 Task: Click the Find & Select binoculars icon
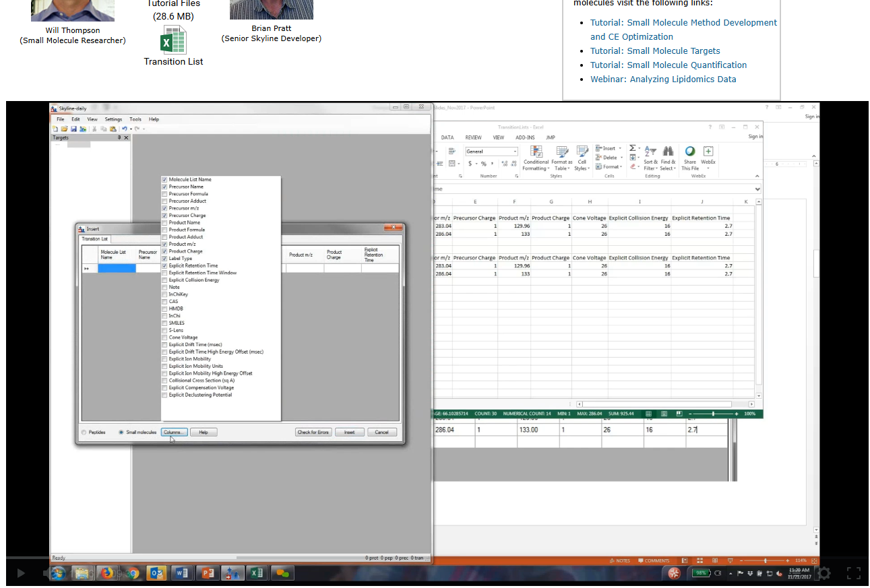click(x=668, y=152)
